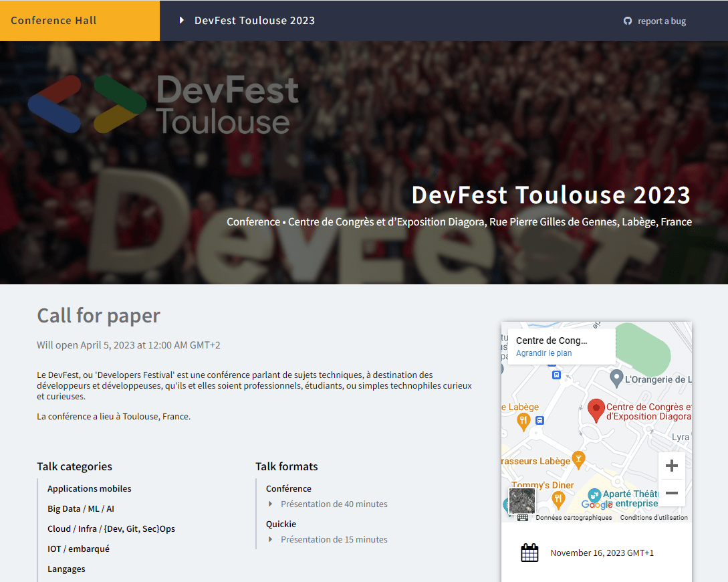Click the breadcrumb arrow before DevFest Toulouse 2023
Screen dimensions: 728x582
[x=182, y=21]
